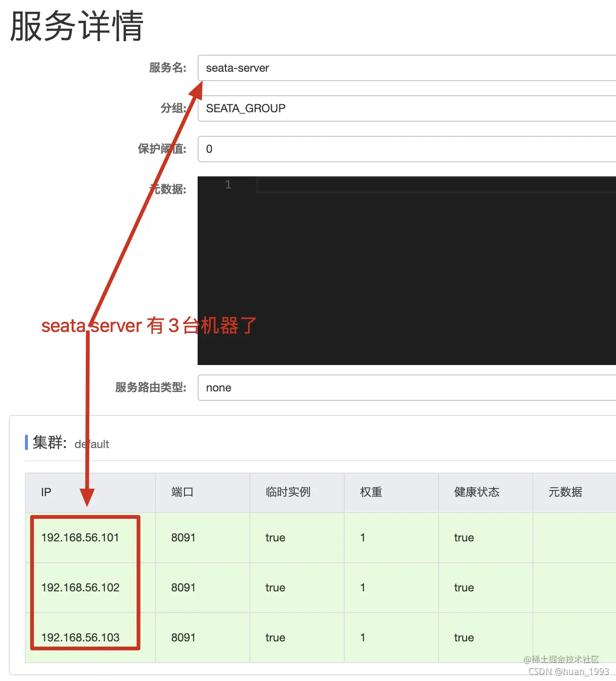Click the 集群 section heading
This screenshot has height=681, width=616.
[50, 443]
